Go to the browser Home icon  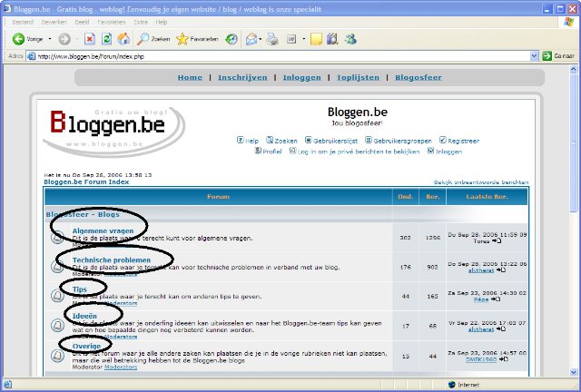click(x=123, y=39)
